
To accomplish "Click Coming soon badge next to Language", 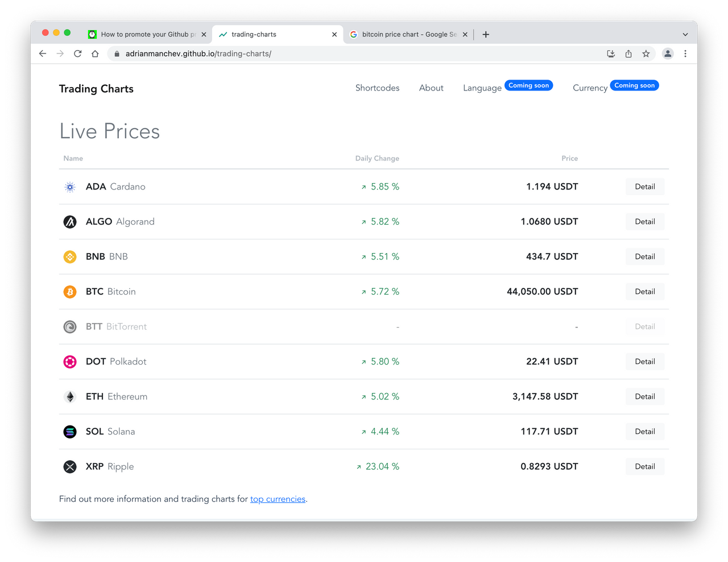I will 529,85.
